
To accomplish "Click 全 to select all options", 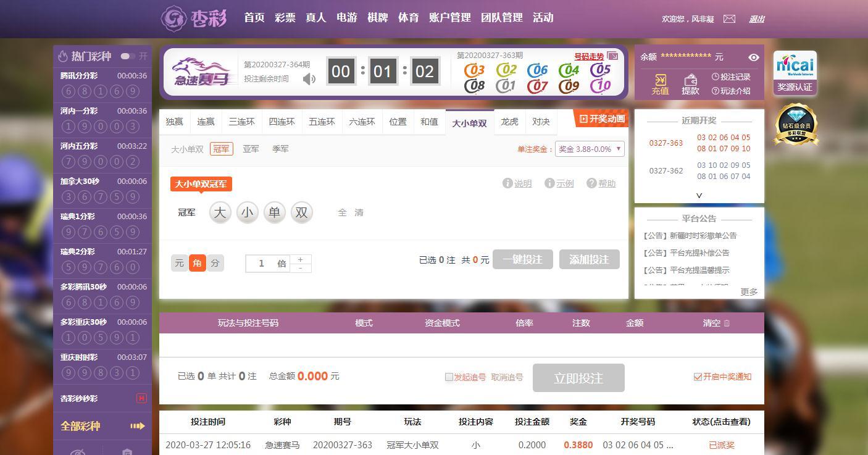I will coord(342,212).
